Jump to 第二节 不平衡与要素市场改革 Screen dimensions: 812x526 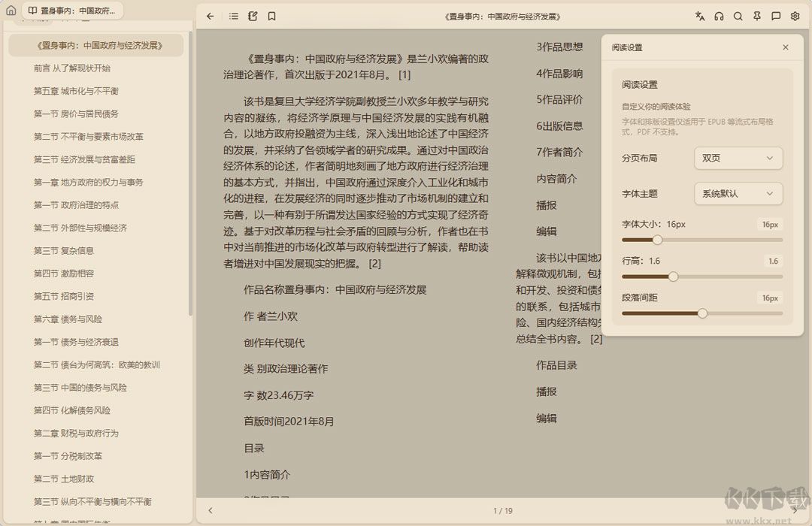tap(89, 137)
